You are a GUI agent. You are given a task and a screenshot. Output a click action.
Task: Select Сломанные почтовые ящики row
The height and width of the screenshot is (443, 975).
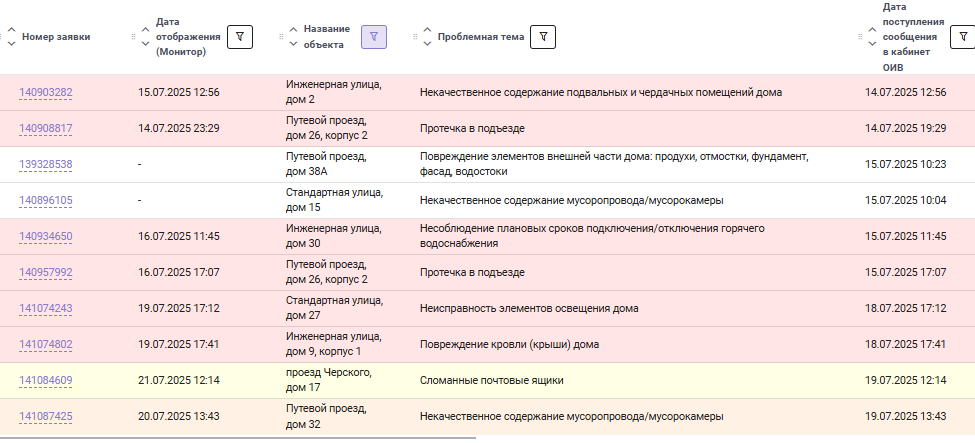tap(488, 380)
